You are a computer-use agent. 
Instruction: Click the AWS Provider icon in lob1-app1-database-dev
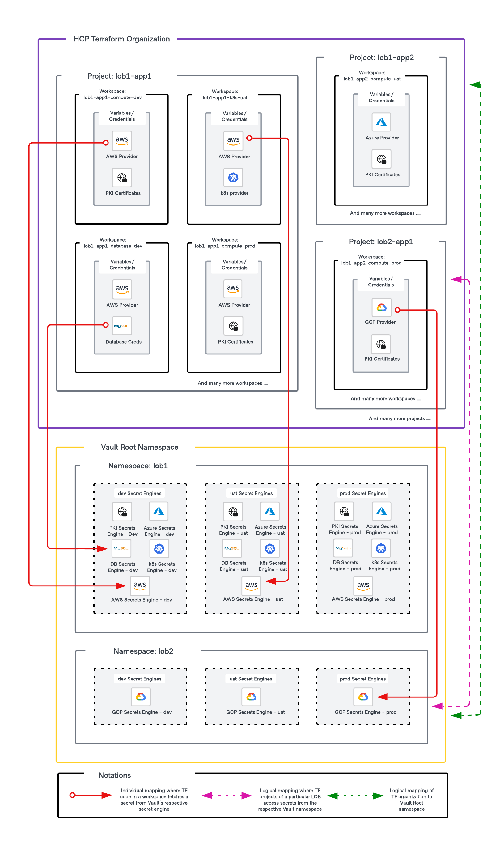122,289
